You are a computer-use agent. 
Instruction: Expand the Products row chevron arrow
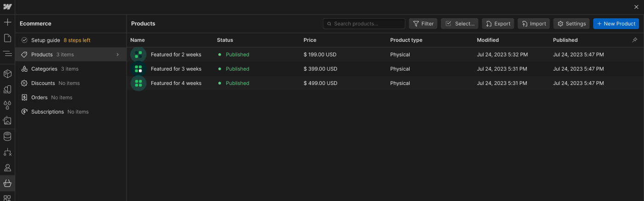click(118, 55)
